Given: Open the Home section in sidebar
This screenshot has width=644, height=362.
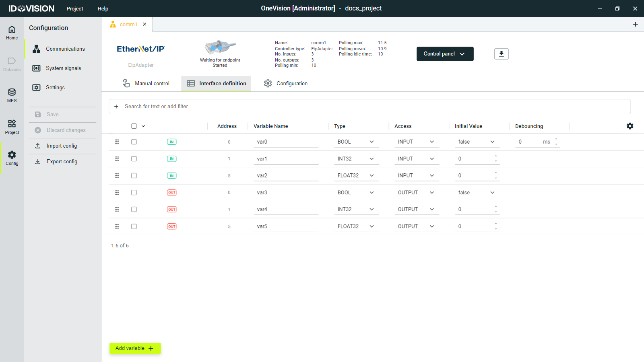Looking at the screenshot, I should coord(12,33).
